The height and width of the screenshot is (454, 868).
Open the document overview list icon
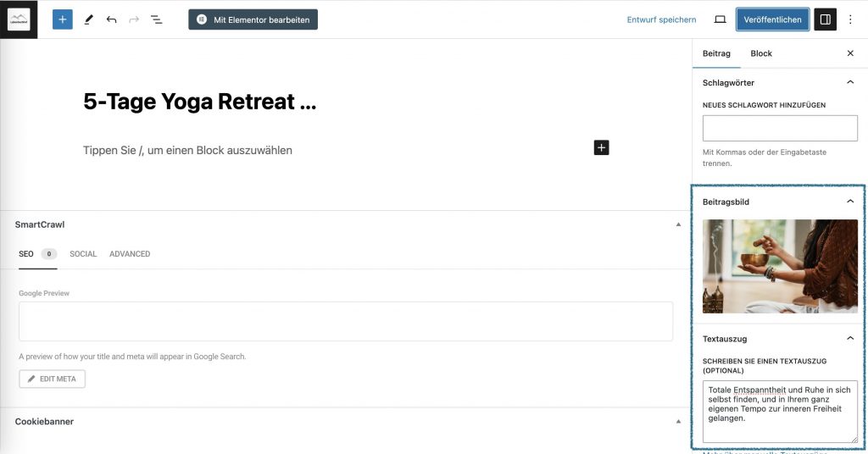[157, 19]
